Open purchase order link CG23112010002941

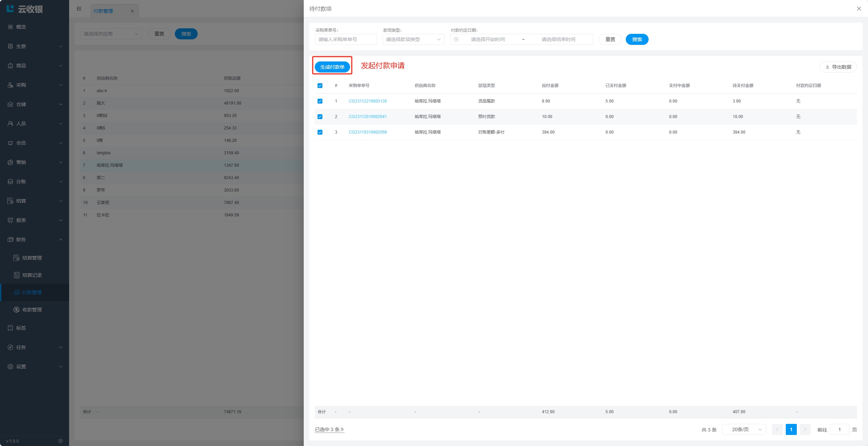(368, 117)
